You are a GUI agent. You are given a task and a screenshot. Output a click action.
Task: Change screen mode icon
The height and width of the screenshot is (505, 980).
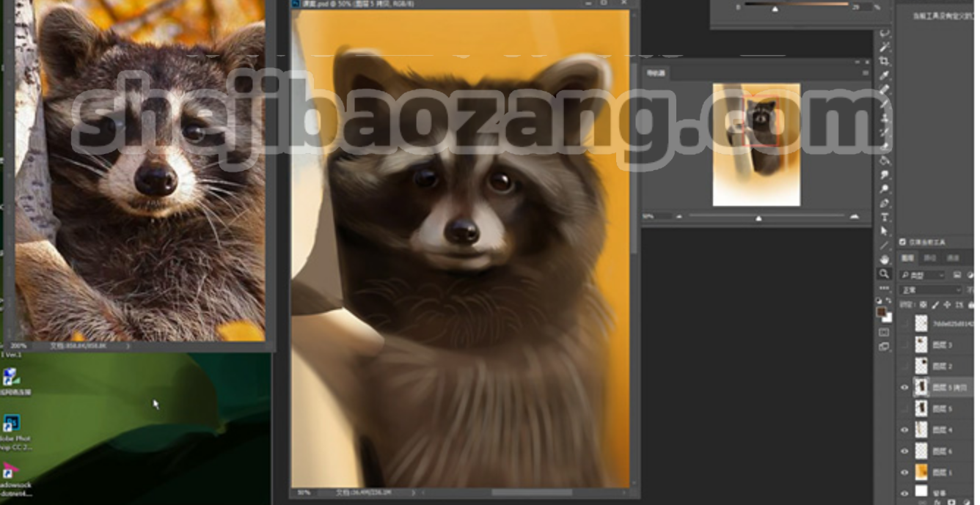click(884, 347)
